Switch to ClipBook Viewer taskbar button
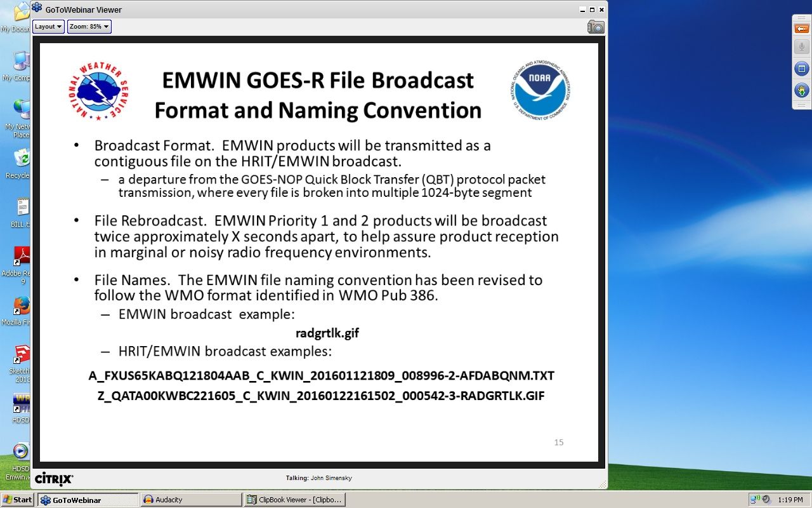Image resolution: width=812 pixels, height=508 pixels. coord(295,500)
